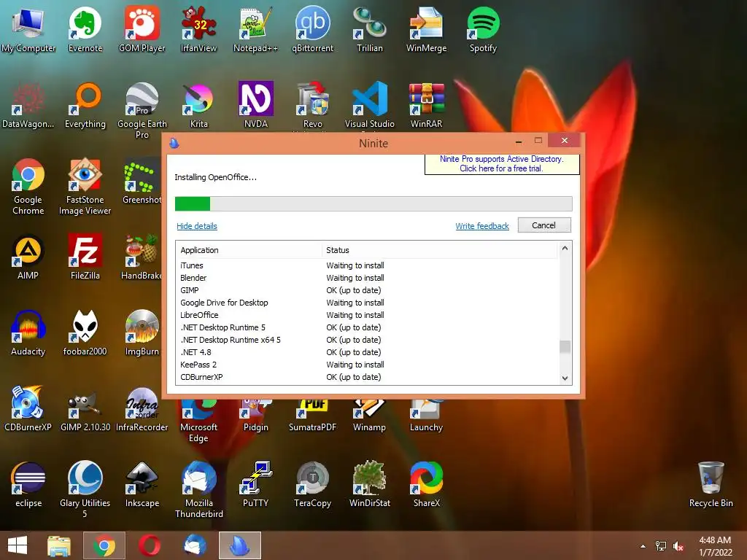Open the My Computer desktop icon

click(28, 29)
